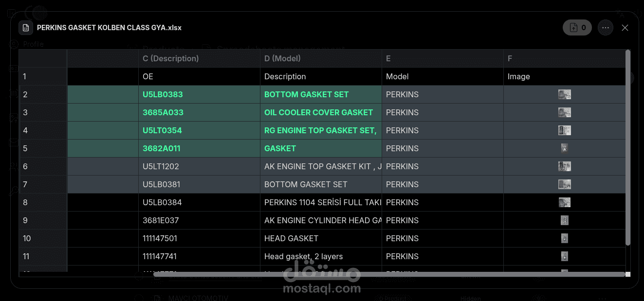
Task: Click the highlighted GASKET cell in row 5
Action: [321, 148]
